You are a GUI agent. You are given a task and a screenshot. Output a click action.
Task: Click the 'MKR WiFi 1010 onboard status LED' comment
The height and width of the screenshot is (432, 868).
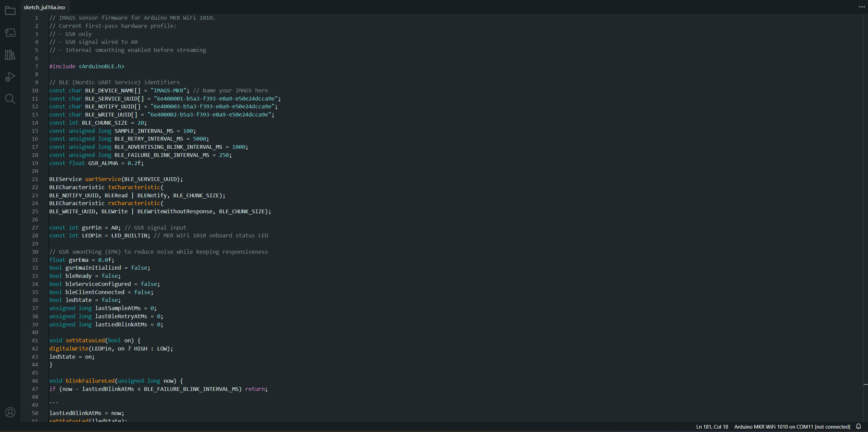click(211, 235)
